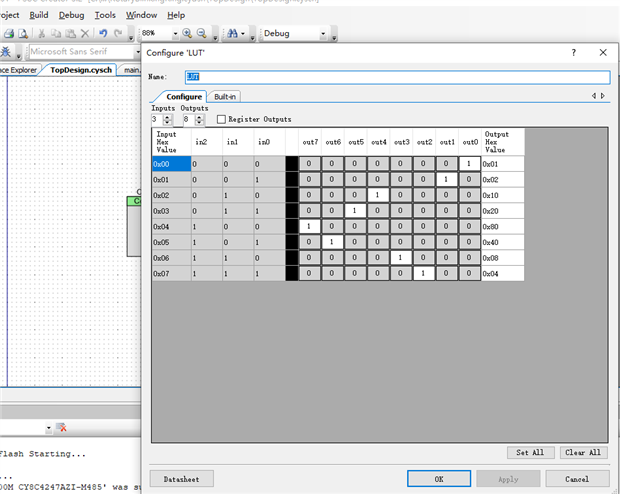Click the clear output icon in Output panel
The height and width of the screenshot is (494, 620).
pos(63,428)
